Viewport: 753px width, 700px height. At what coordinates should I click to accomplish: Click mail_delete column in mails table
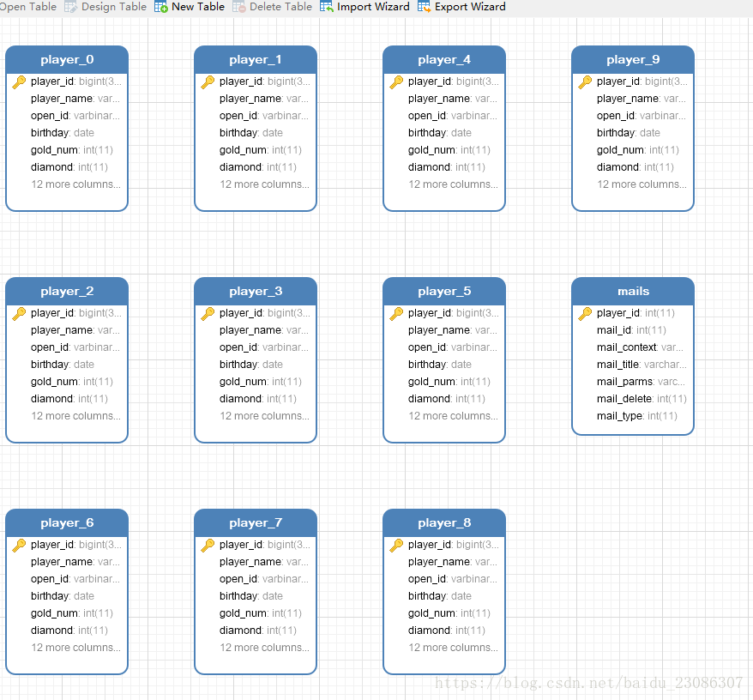pyautogui.click(x=642, y=399)
